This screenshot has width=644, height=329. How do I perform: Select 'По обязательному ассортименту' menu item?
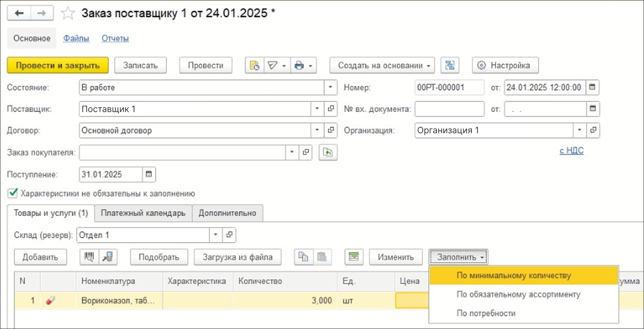(x=518, y=295)
